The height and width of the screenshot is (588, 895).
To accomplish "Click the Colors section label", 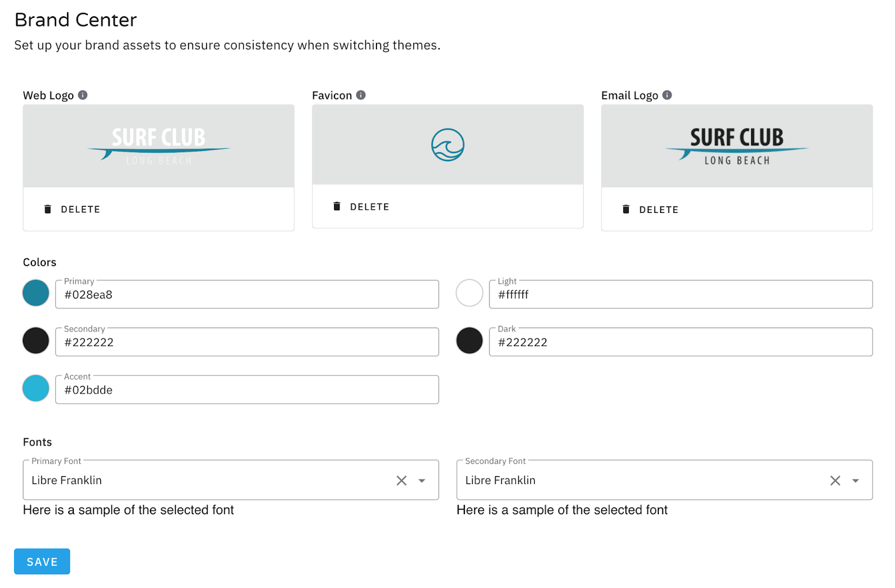I will pos(40,262).
